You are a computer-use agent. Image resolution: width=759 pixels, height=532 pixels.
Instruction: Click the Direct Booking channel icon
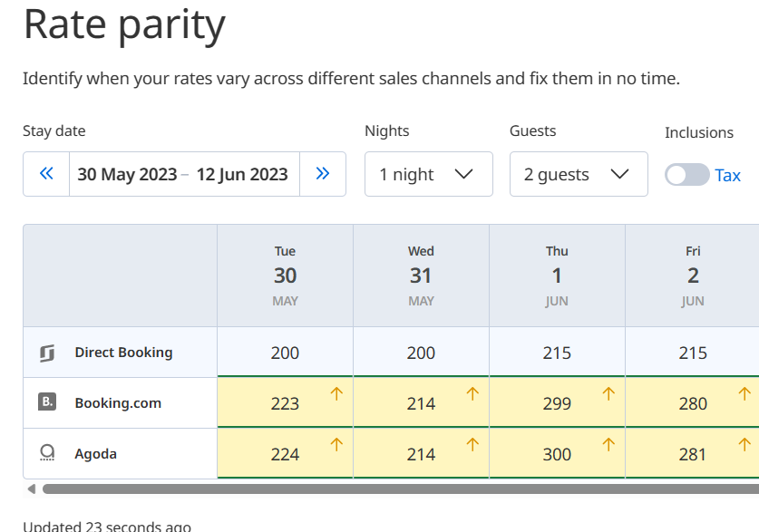tap(48, 353)
